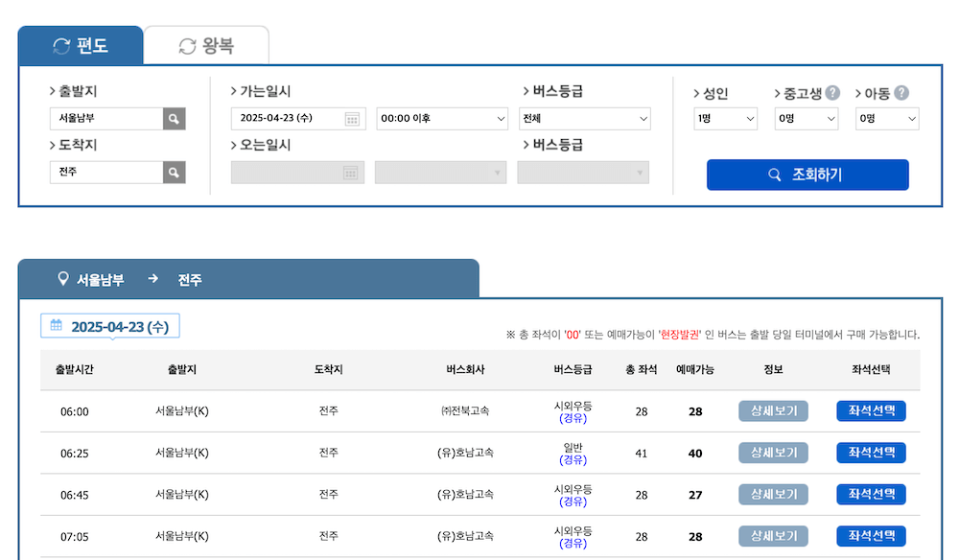Open the disabled calendar icon for 오는일시
The image size is (959, 560).
(x=350, y=173)
